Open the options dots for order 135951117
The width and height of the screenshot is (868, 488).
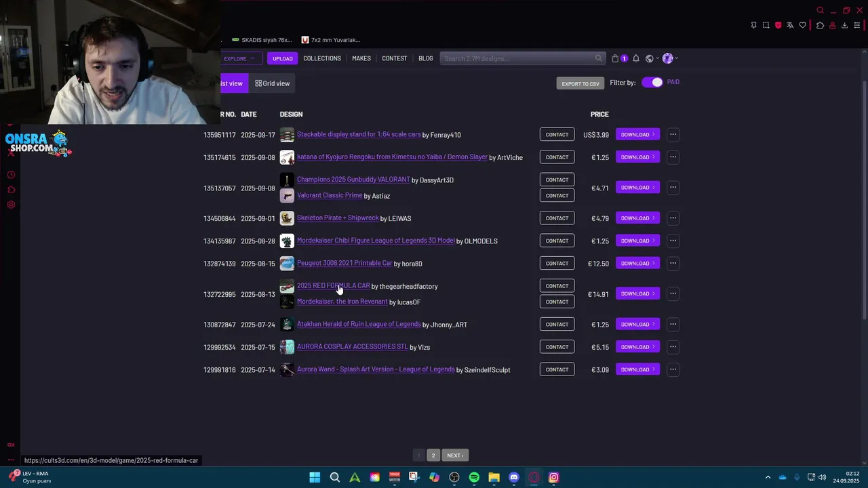coord(673,134)
